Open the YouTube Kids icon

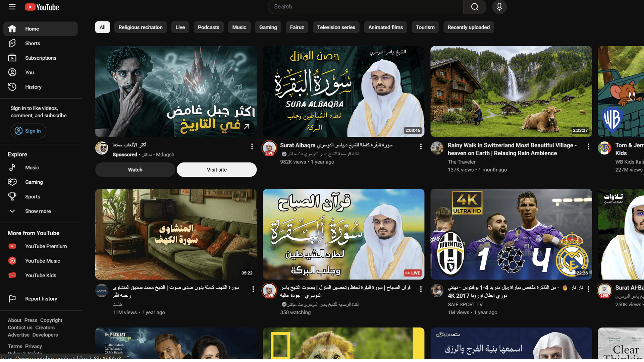12,275
